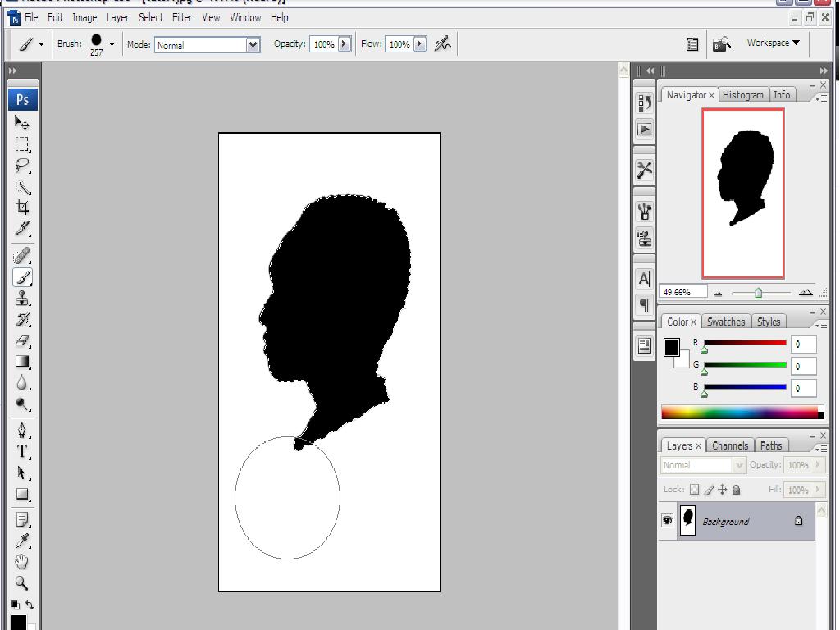Click the foreground color swatch in Color panel
This screenshot has width=840, height=630.
(671, 347)
